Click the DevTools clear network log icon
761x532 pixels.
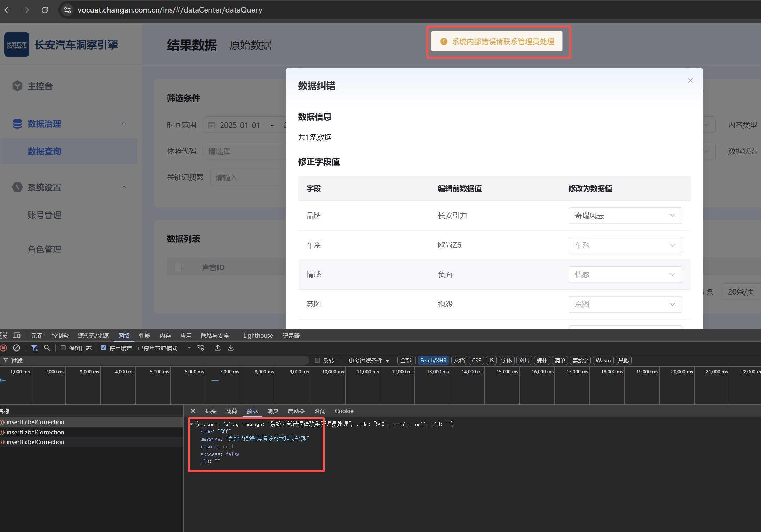pos(16,348)
